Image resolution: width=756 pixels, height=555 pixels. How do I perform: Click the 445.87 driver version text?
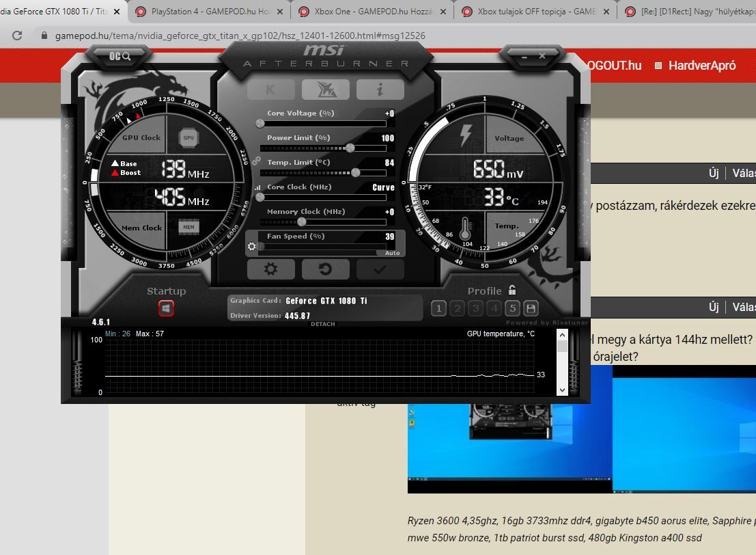point(297,316)
